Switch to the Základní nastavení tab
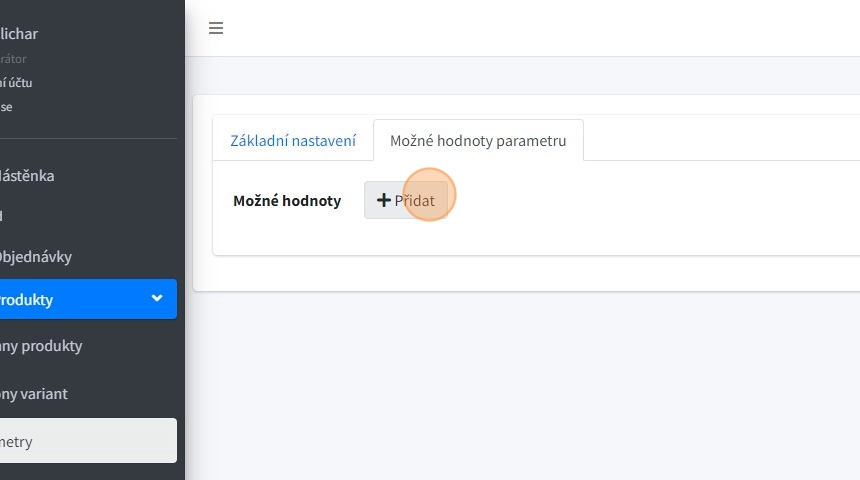Screen dimensions: 860x480 (293, 141)
